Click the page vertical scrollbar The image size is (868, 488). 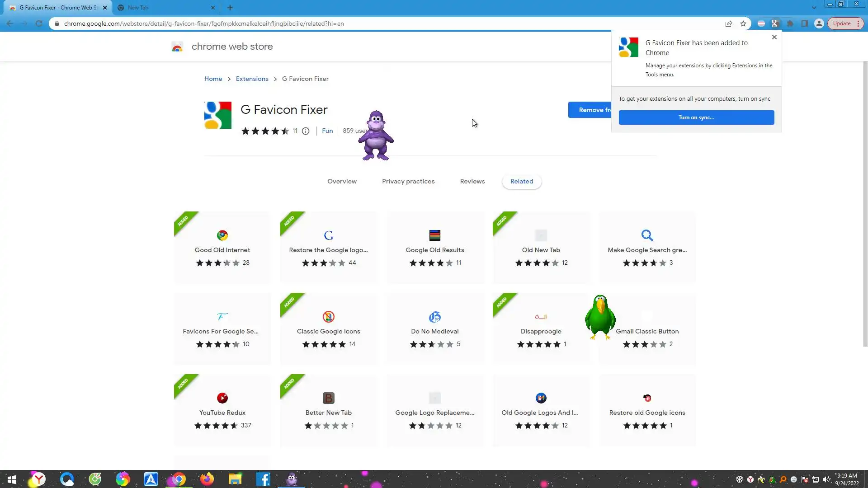(865, 203)
